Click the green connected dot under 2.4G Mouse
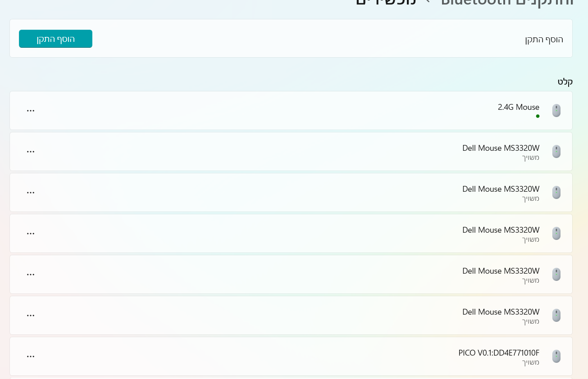 click(x=538, y=116)
